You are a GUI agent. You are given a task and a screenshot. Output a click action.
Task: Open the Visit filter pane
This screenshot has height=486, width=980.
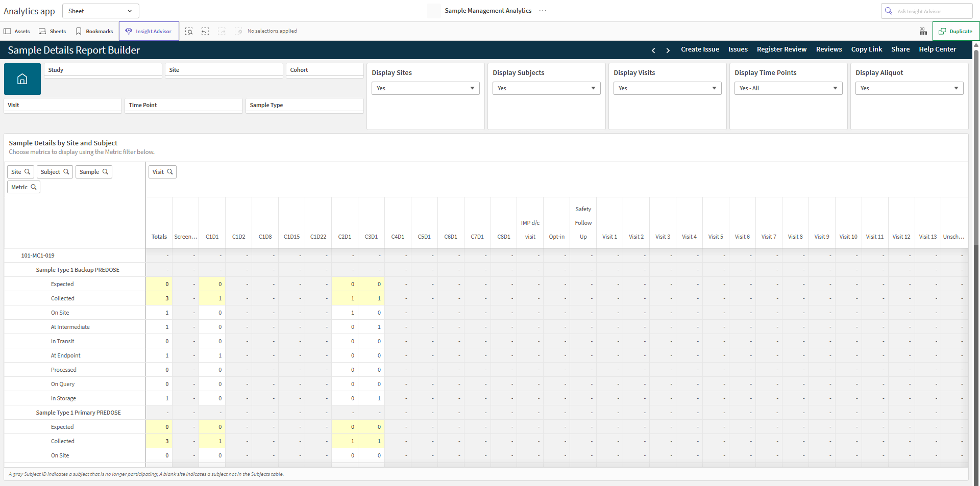[x=63, y=105]
